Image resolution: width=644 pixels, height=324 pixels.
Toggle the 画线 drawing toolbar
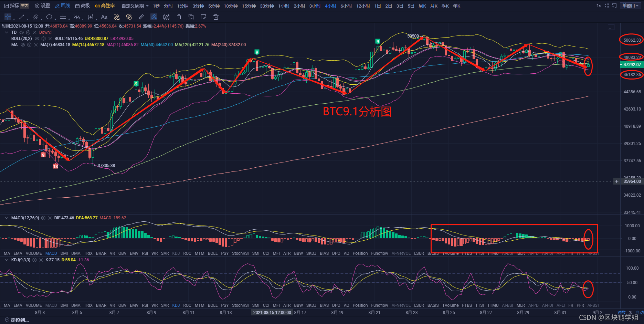63,6
